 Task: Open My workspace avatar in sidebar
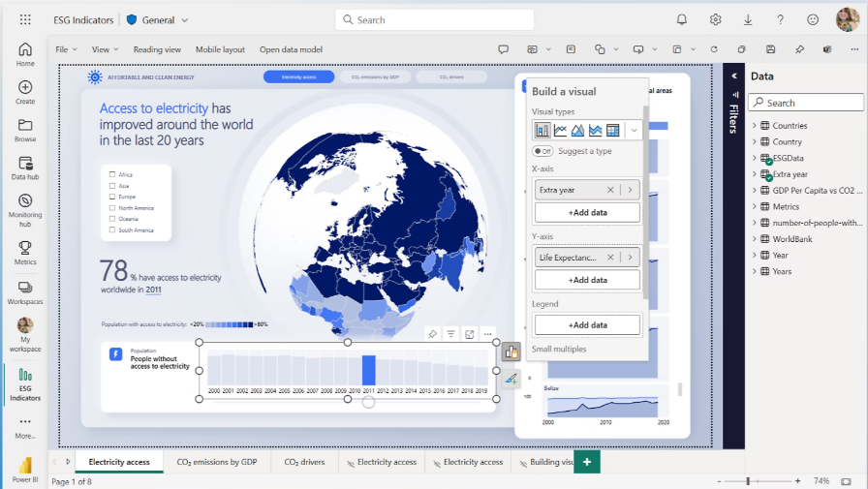tap(25, 334)
